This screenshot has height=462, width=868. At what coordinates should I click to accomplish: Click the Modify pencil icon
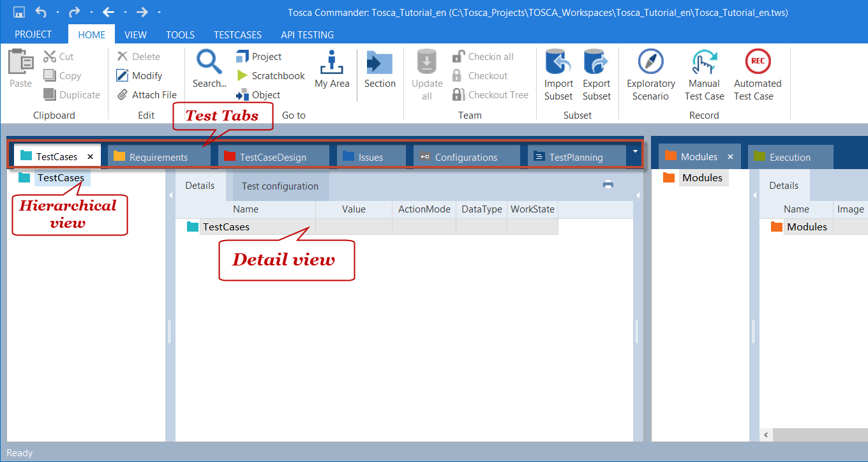coord(123,75)
